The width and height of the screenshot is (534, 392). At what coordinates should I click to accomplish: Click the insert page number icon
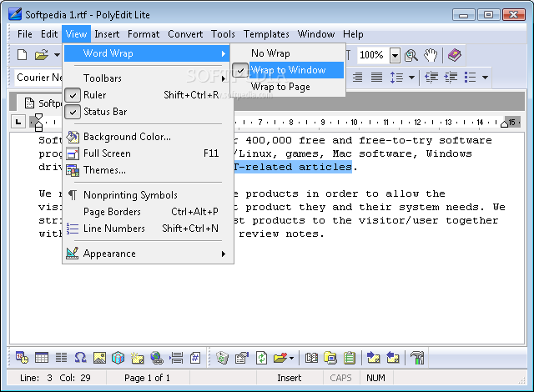click(195, 358)
